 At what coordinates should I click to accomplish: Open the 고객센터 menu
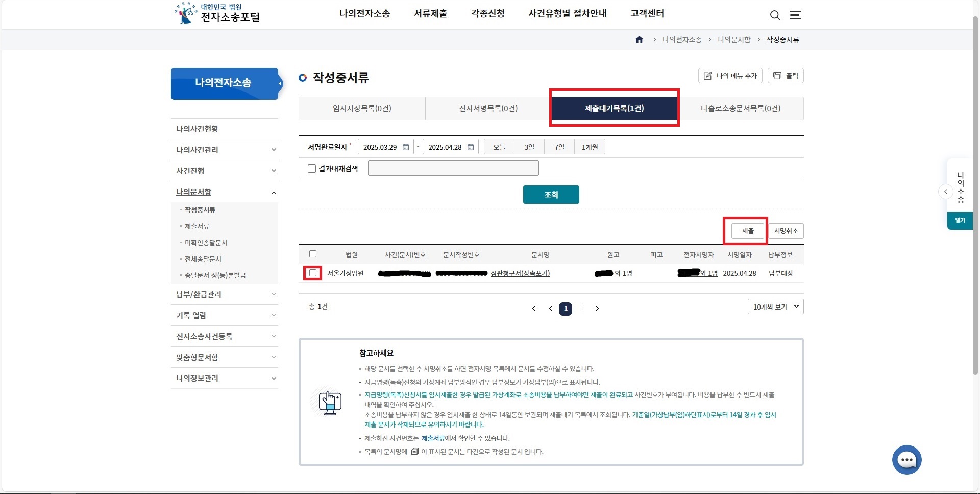647,14
